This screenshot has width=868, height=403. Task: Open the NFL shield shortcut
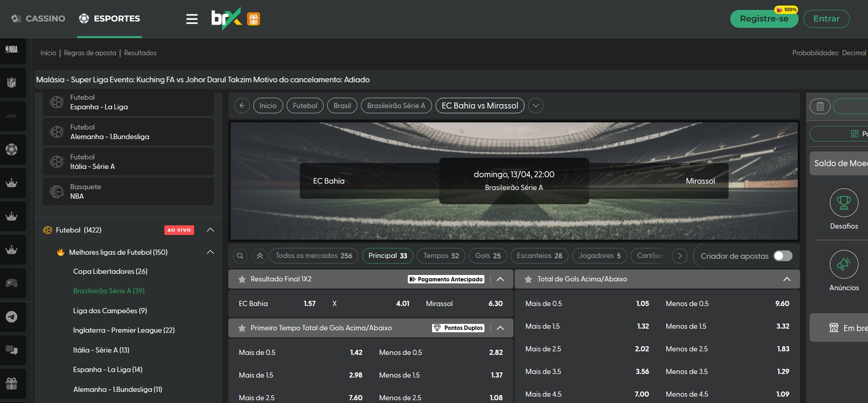point(12,83)
